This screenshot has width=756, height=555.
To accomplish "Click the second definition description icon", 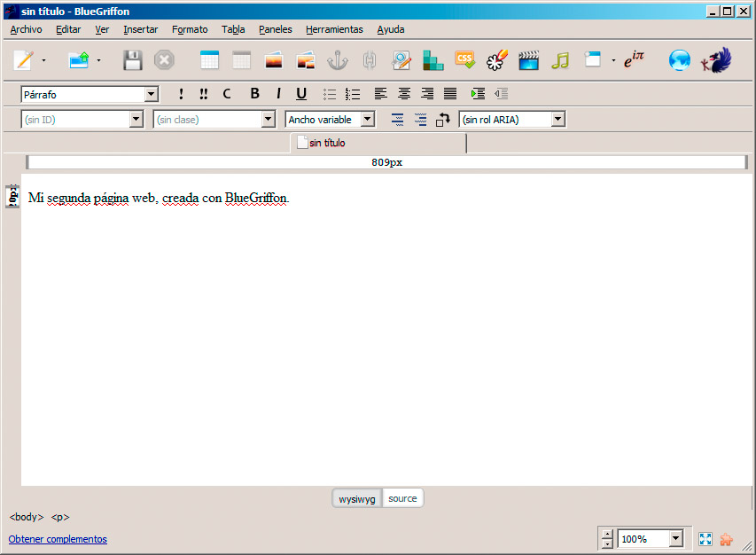I will tap(420, 120).
